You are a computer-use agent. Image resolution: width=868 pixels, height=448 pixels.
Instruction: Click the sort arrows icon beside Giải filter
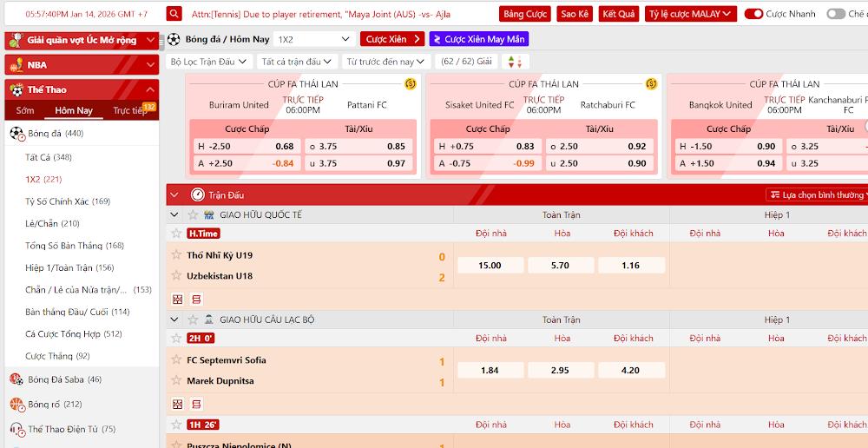coord(516,62)
